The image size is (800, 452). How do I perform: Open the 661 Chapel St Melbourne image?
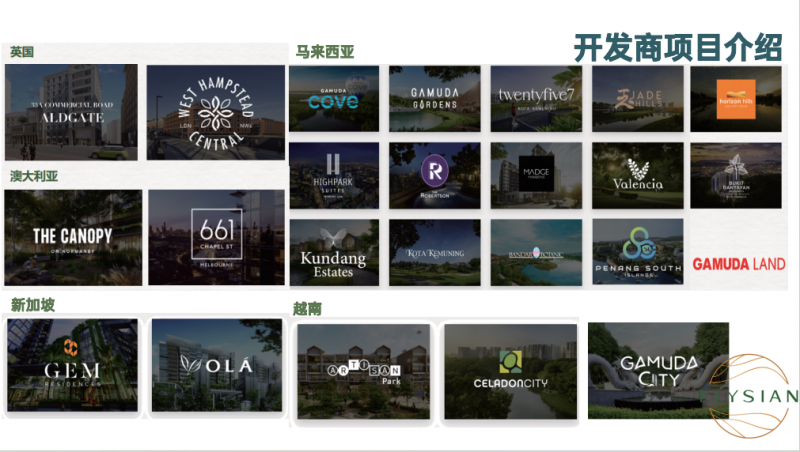[216, 238]
